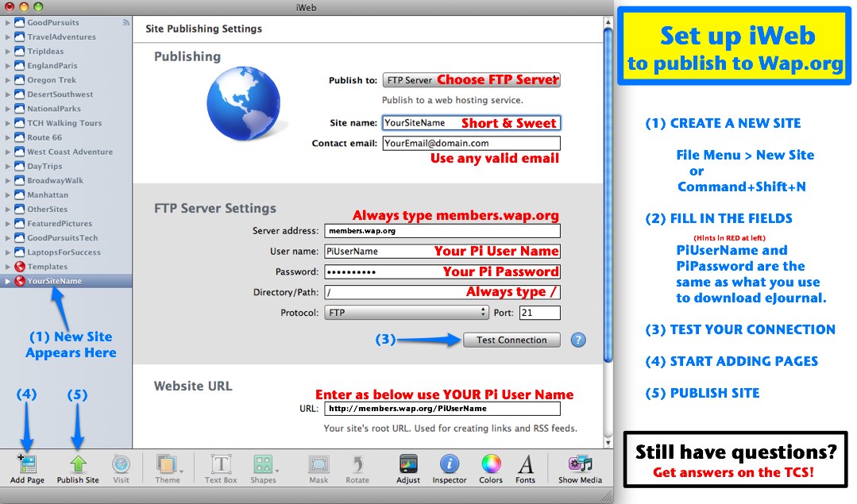
Task: Click the Test Connection button
Action: pyautogui.click(x=511, y=340)
